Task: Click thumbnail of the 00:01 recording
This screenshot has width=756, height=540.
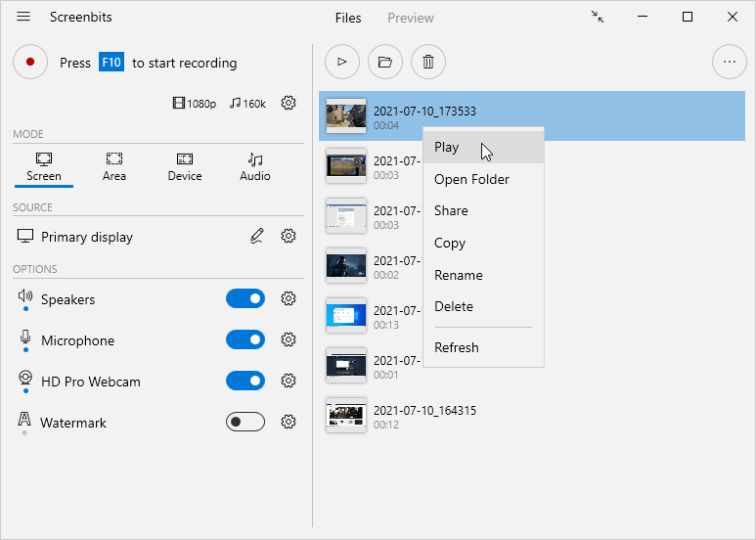Action: pyautogui.click(x=345, y=366)
